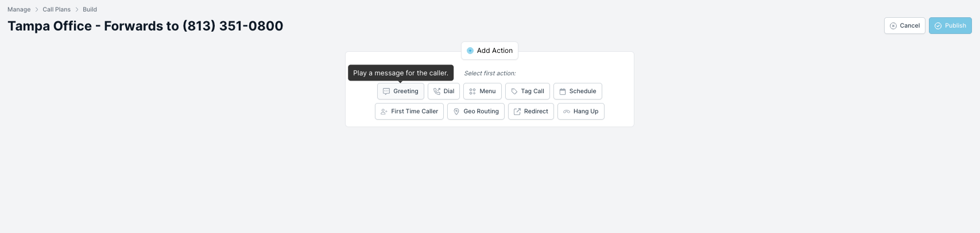Viewport: 980px width, 233px height.
Task: Click the Schedule calendar icon
Action: point(563,91)
